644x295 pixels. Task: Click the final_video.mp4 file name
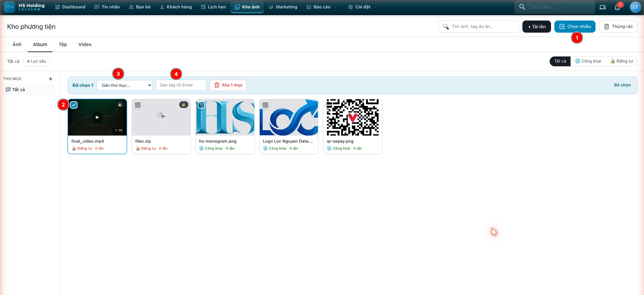88,141
